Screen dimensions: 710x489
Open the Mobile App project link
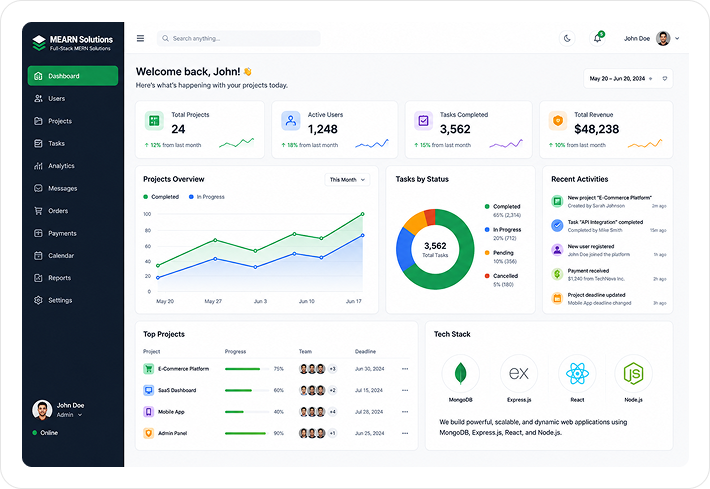point(171,412)
